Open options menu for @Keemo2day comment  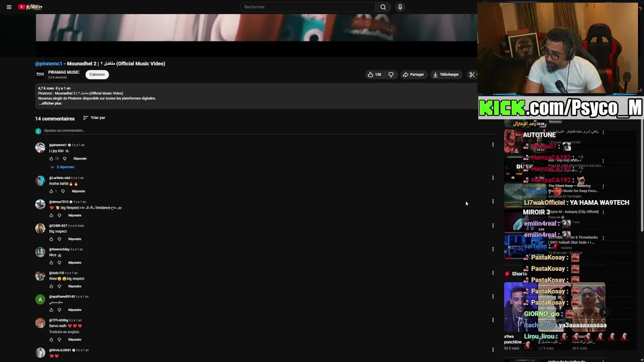coord(493,249)
